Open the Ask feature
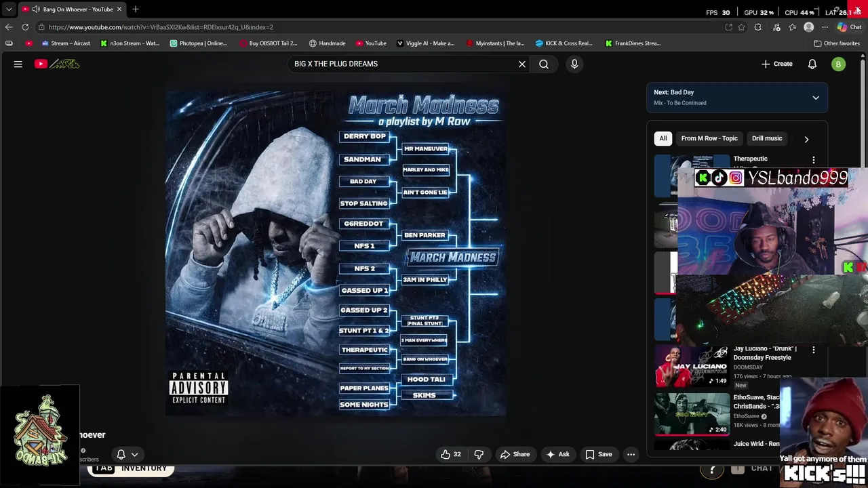 557,454
